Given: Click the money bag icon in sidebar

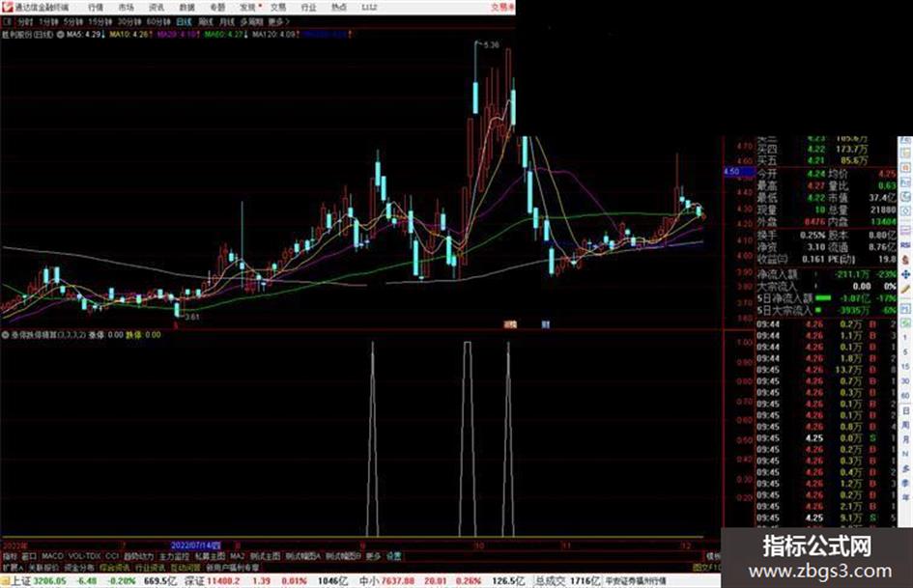Looking at the screenshot, I should pyautogui.click(x=905, y=259).
